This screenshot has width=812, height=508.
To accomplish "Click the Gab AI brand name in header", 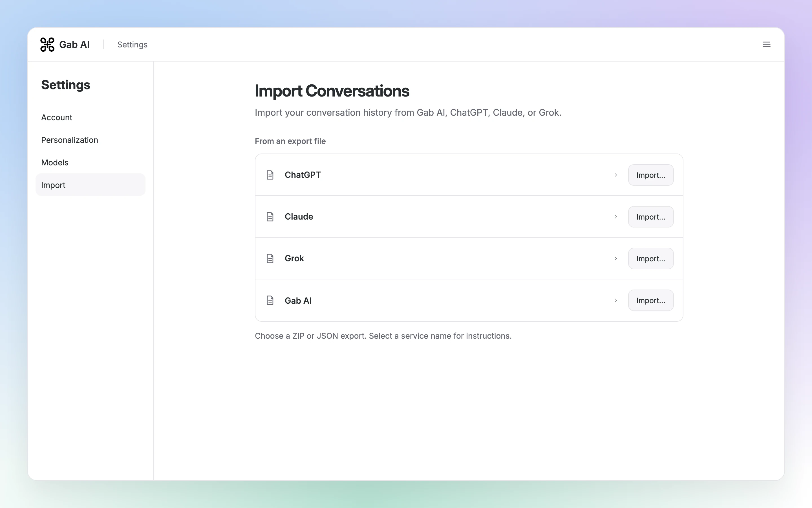I will point(74,45).
